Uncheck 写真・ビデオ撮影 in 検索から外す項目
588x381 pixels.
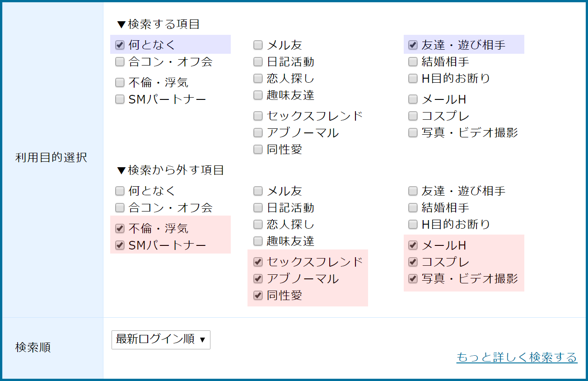tap(413, 278)
